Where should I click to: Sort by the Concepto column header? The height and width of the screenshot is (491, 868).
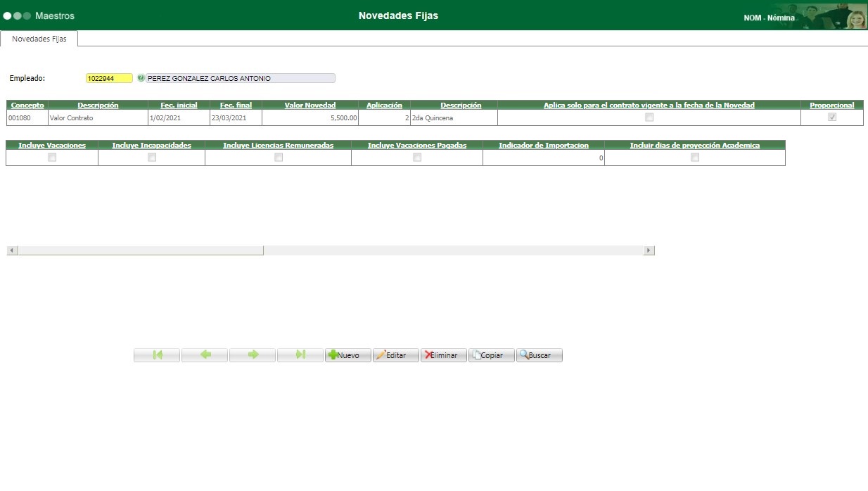coord(27,105)
